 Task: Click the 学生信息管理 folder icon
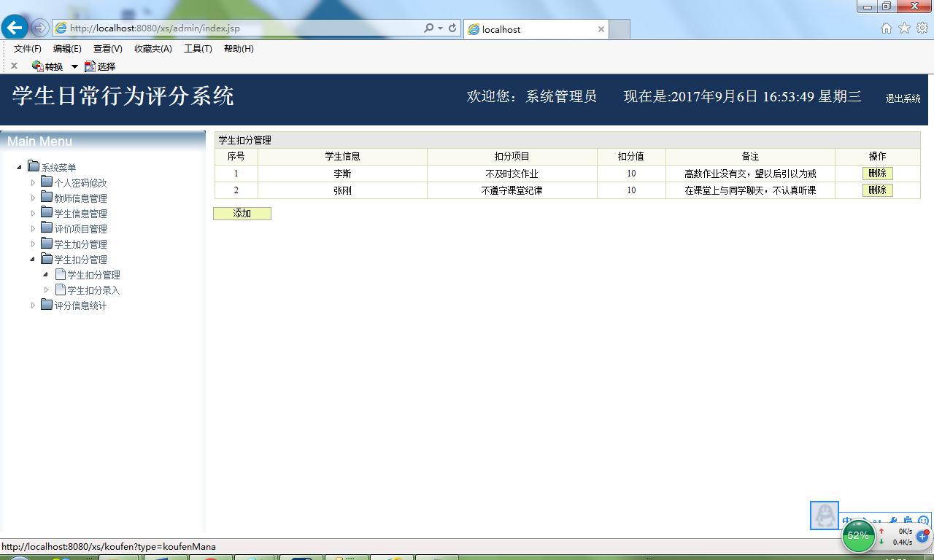tap(47, 212)
